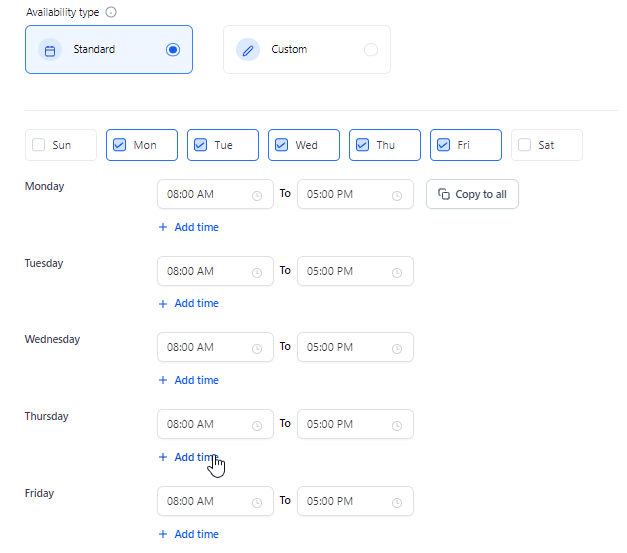Click clock icon in Friday end time
627x553 pixels.
[397, 503]
